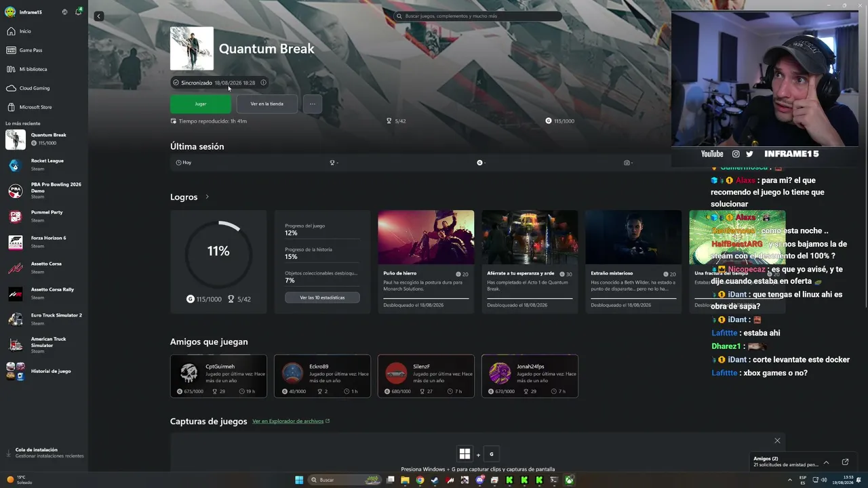Click the YouTube logo on stream overlay
868x488 pixels.
coord(712,154)
